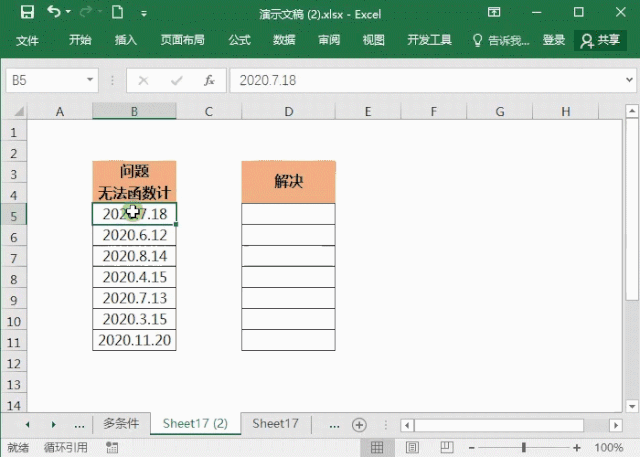640x457 pixels.
Task: Expand the formula bar chevron
Action: click(x=629, y=80)
